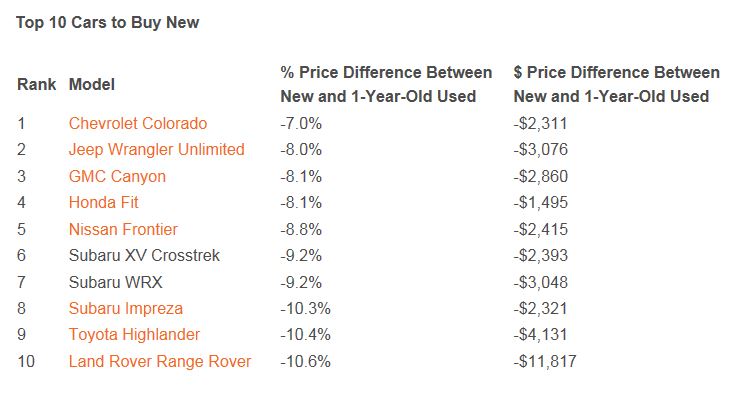740x404 pixels.
Task: Click the Subaru WRX model name
Action: point(109,282)
